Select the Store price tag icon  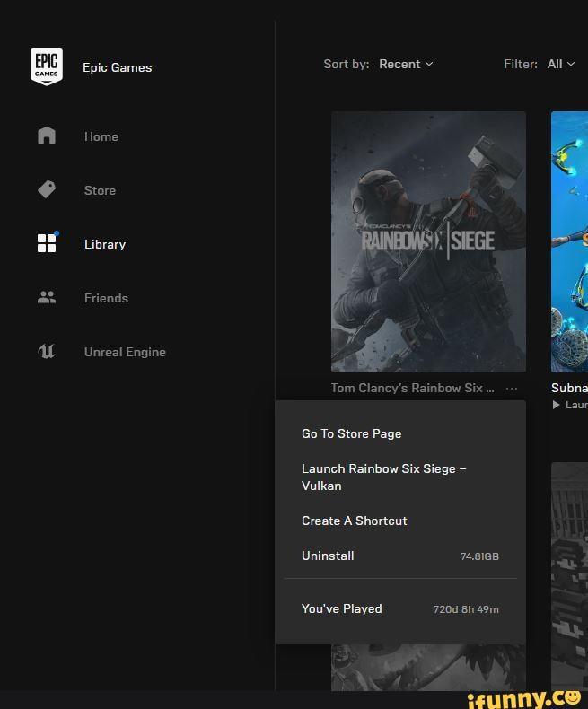(47, 189)
